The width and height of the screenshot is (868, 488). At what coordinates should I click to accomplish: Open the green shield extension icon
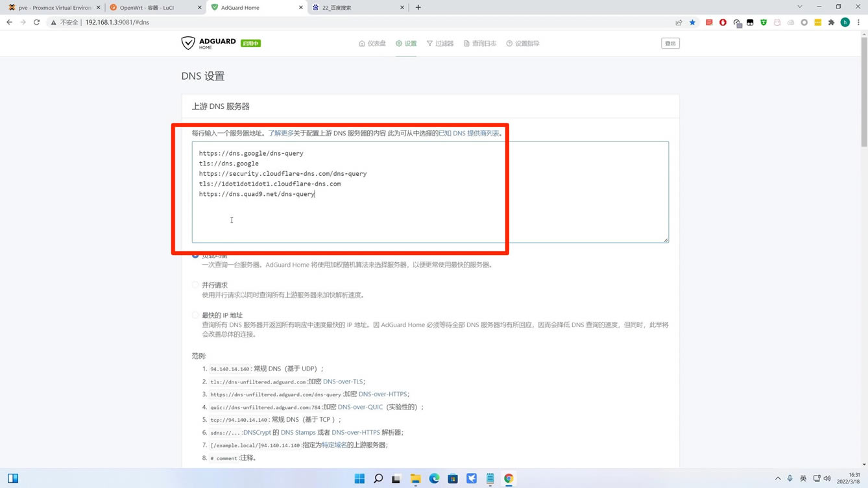coord(764,23)
